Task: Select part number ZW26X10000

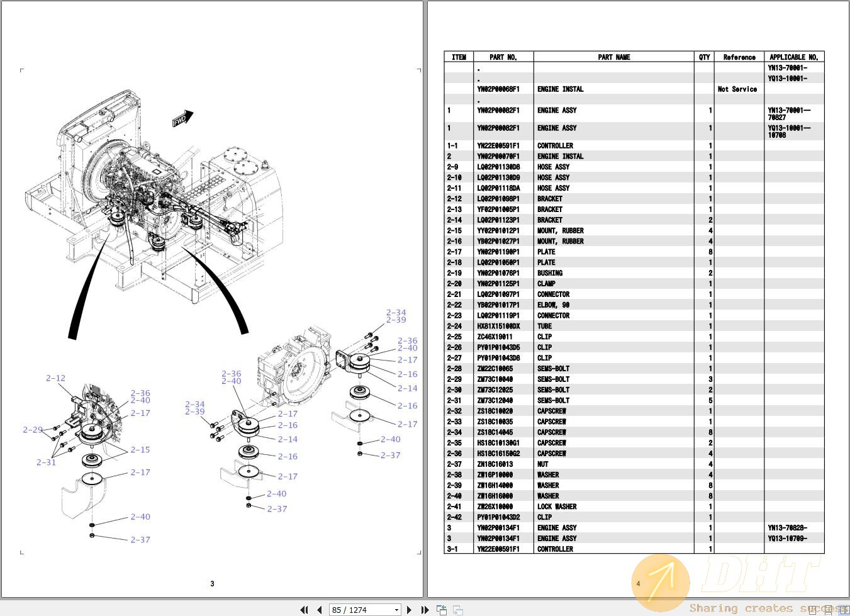Action: [495, 507]
